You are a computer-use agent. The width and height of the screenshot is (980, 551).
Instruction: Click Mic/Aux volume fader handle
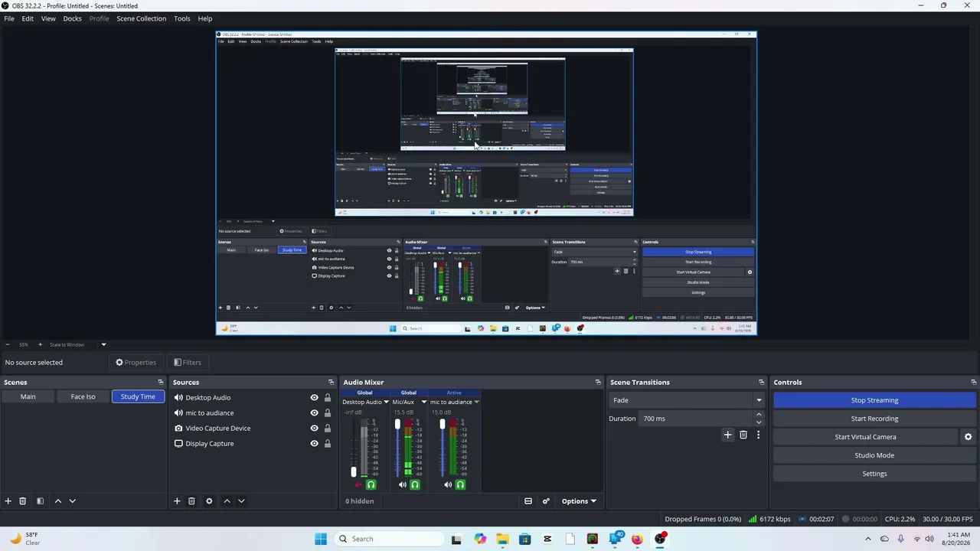(x=397, y=424)
